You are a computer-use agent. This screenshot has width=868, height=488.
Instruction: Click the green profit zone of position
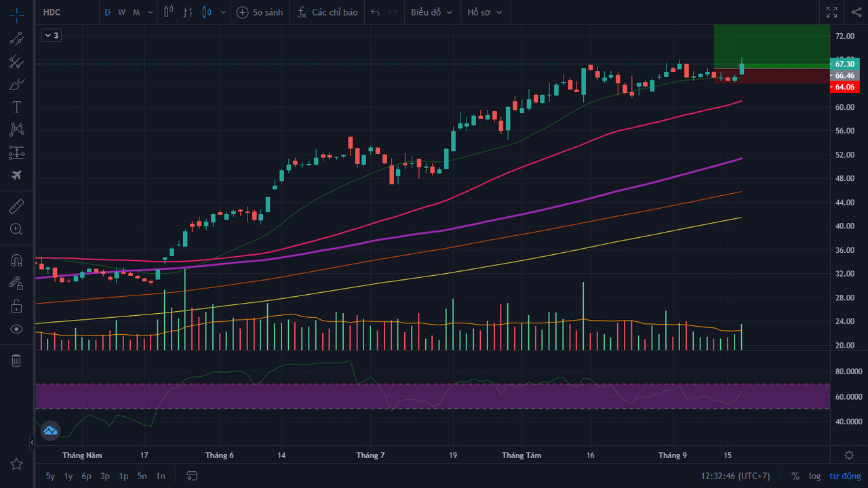point(772,46)
